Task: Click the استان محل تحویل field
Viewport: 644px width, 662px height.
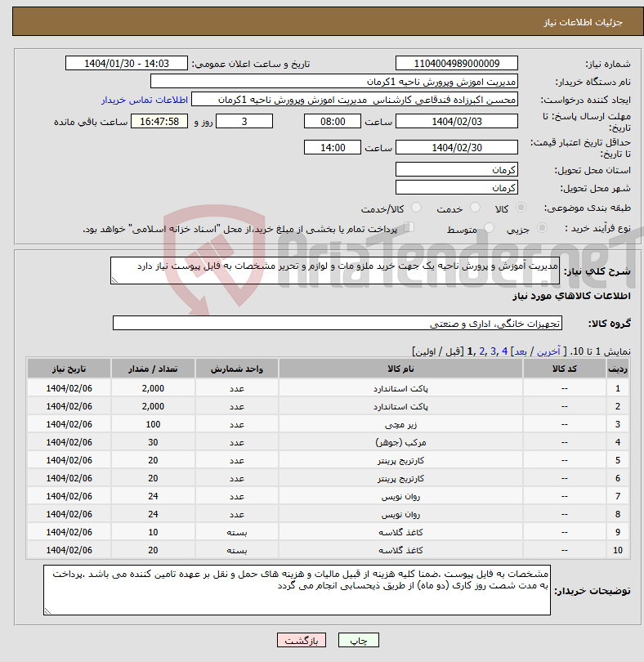Action: (457, 170)
